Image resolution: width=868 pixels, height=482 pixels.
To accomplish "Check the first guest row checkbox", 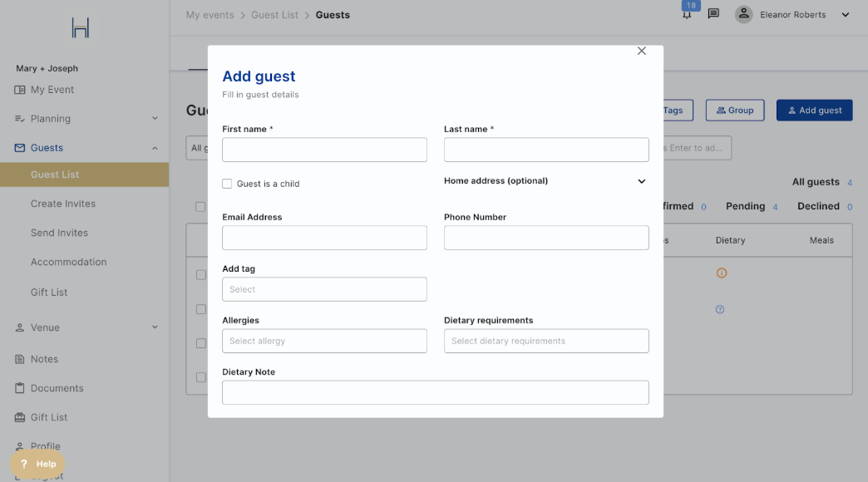I will 200,274.
